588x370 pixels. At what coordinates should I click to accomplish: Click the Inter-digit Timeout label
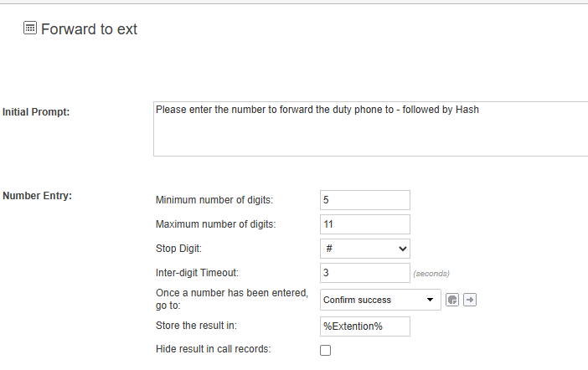(198, 273)
